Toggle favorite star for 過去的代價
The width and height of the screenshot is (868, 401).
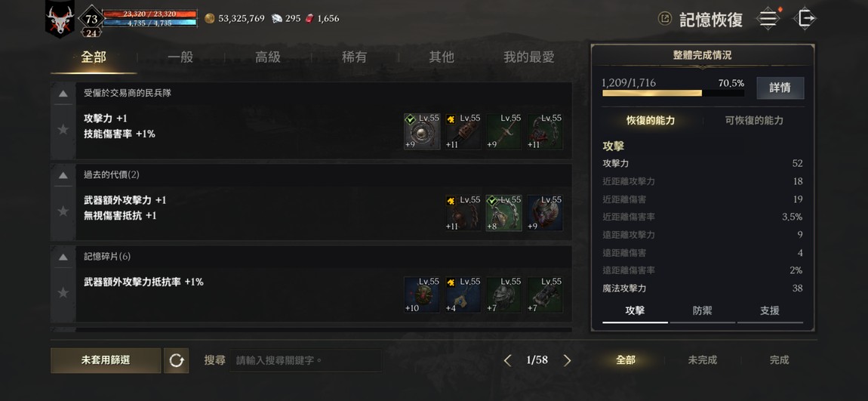tap(63, 211)
